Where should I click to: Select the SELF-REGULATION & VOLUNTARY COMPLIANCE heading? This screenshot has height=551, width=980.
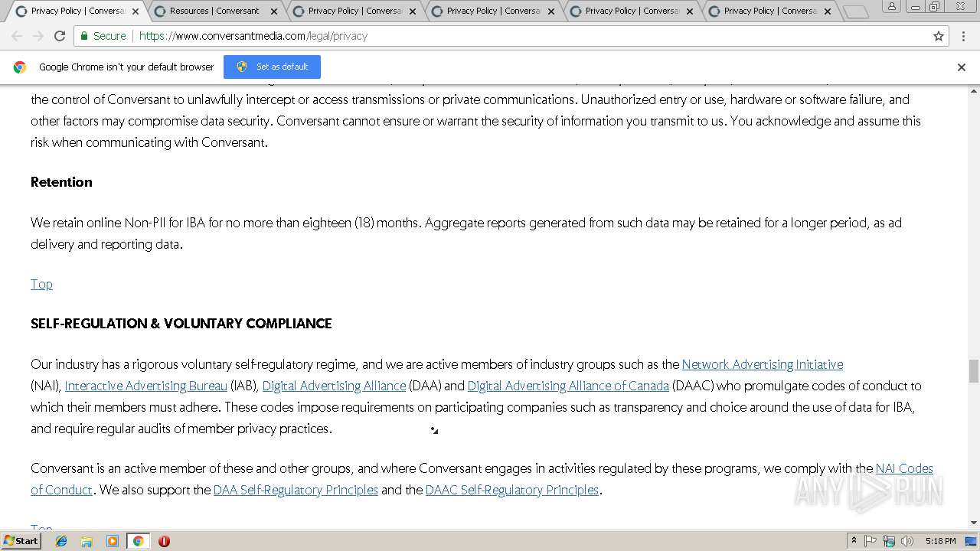pos(181,324)
